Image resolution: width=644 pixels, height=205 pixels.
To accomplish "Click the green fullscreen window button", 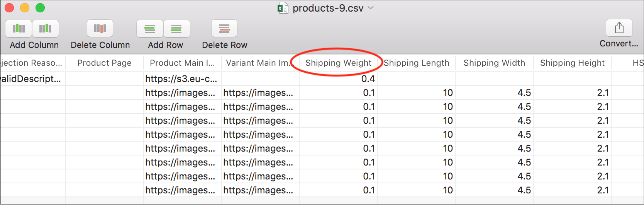I will pyautogui.click(x=40, y=8).
